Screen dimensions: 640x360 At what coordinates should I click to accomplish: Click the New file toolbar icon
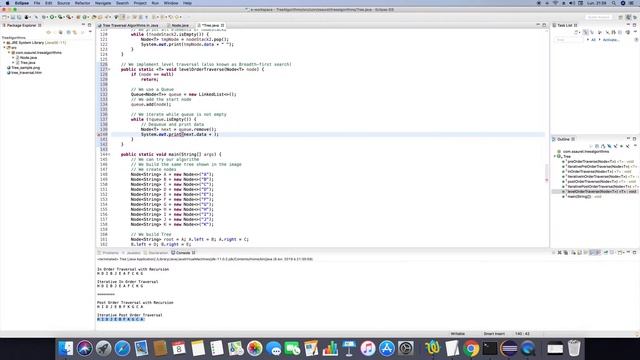5,17
